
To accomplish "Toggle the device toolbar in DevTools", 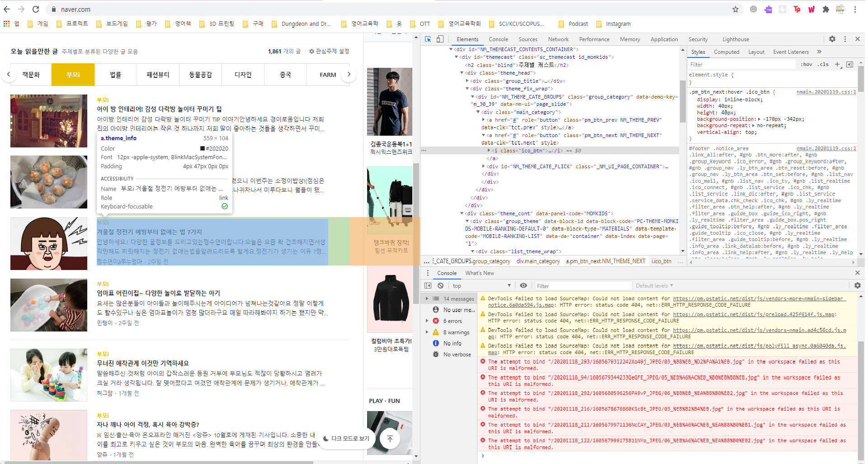I will pos(440,39).
